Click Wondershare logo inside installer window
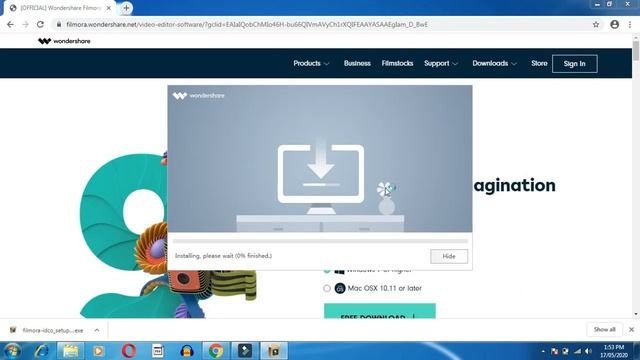 tap(198, 96)
